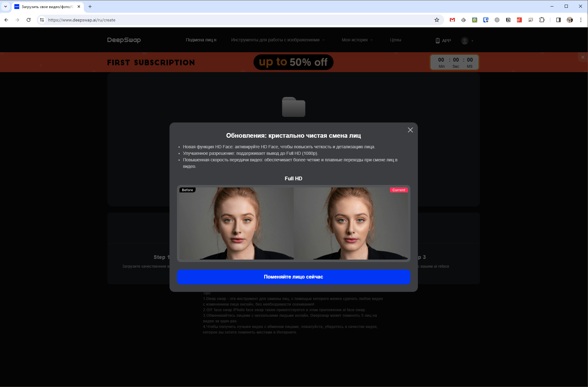The image size is (588, 387).
Task: Click the countdown timer box
Action: click(455, 62)
